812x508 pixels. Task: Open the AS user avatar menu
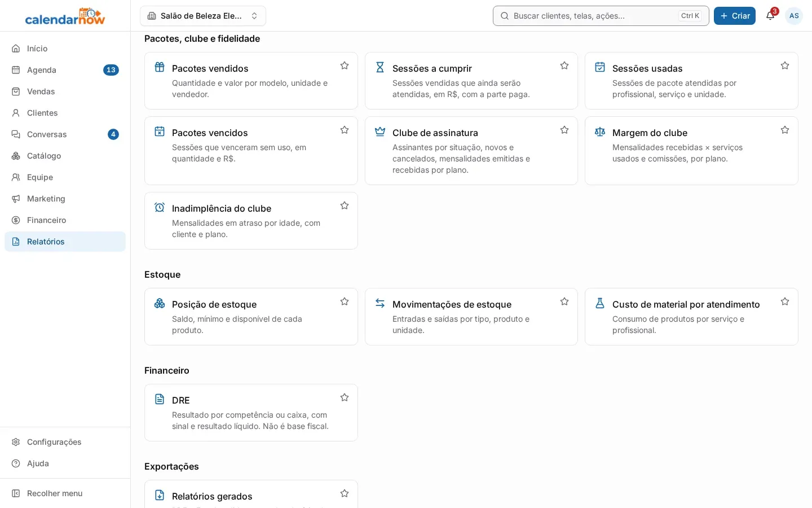coord(794,16)
